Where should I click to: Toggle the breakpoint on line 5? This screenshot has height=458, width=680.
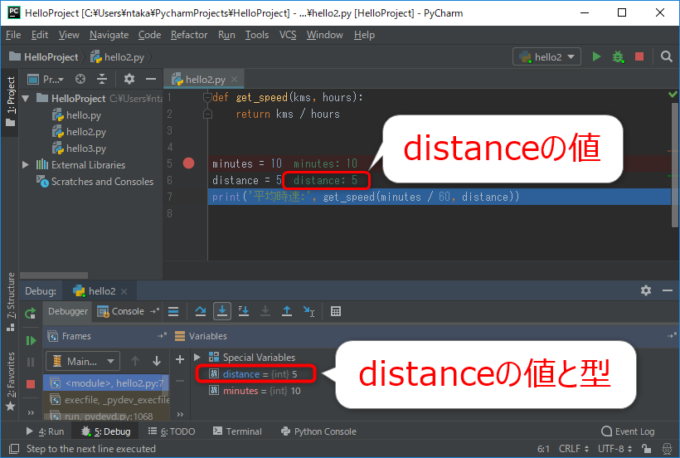(x=190, y=163)
